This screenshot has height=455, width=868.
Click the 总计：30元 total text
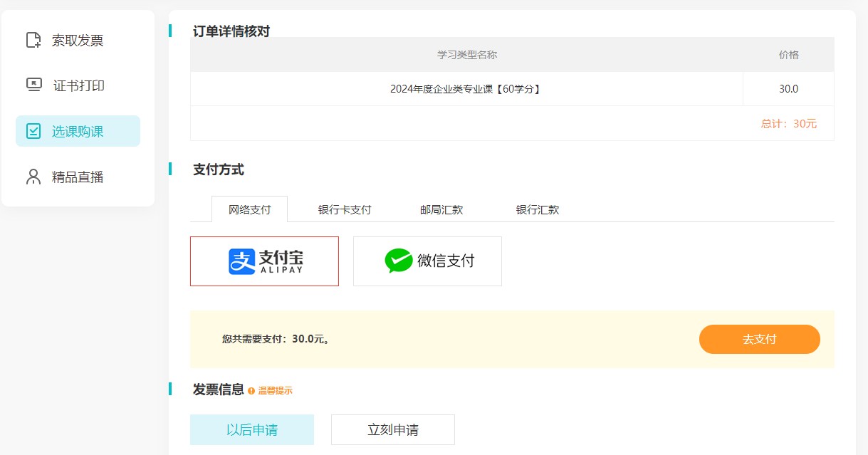click(788, 123)
